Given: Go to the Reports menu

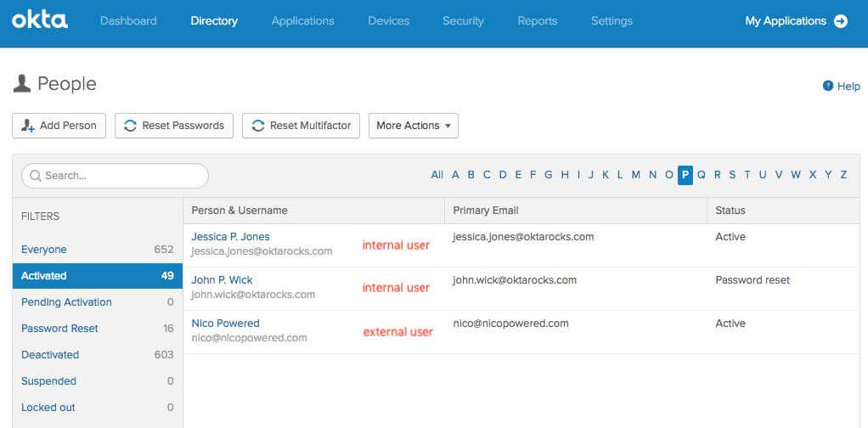Looking at the screenshot, I should (538, 21).
